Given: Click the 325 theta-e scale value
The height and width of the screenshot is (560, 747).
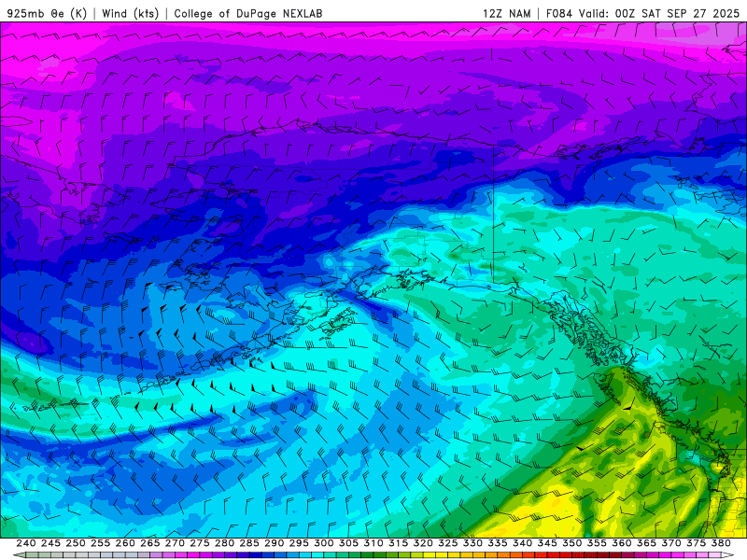Looking at the screenshot, I should [x=448, y=543].
